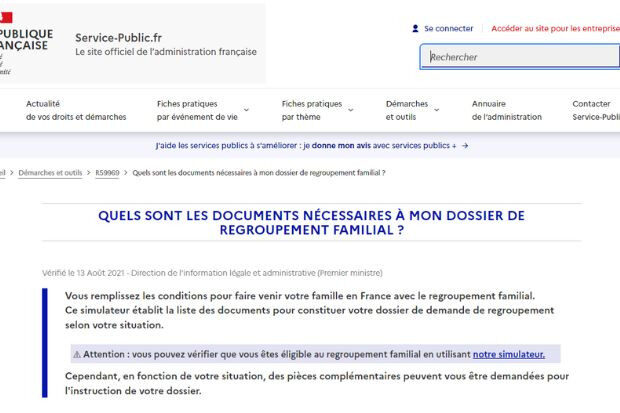Focus the Rechercher search field
Image resolution: width=620 pixels, height=413 pixels.
tap(520, 57)
